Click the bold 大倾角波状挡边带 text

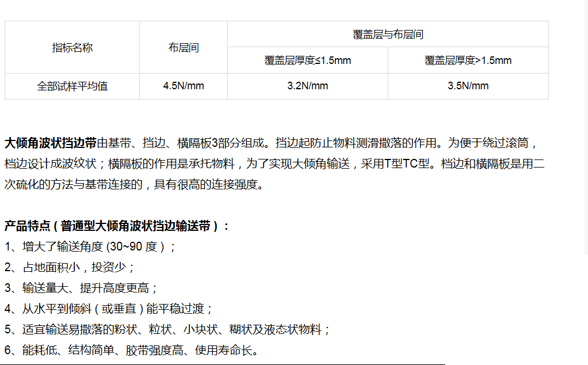click(x=51, y=143)
